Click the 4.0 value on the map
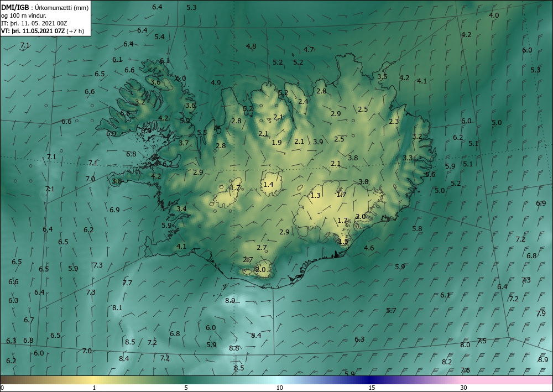Screen dimensions: 553x392 pyautogui.click(x=494, y=15)
